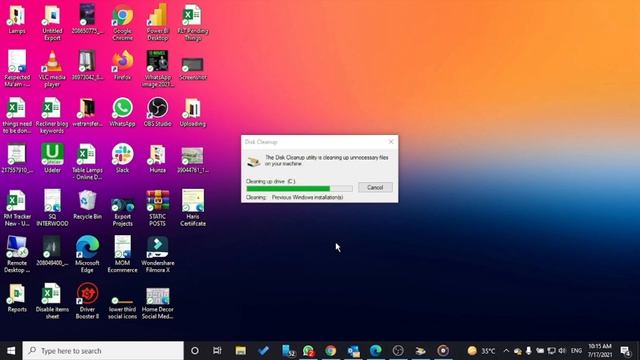Show hidden system tray icons
The image size is (640, 360).
click(x=506, y=351)
